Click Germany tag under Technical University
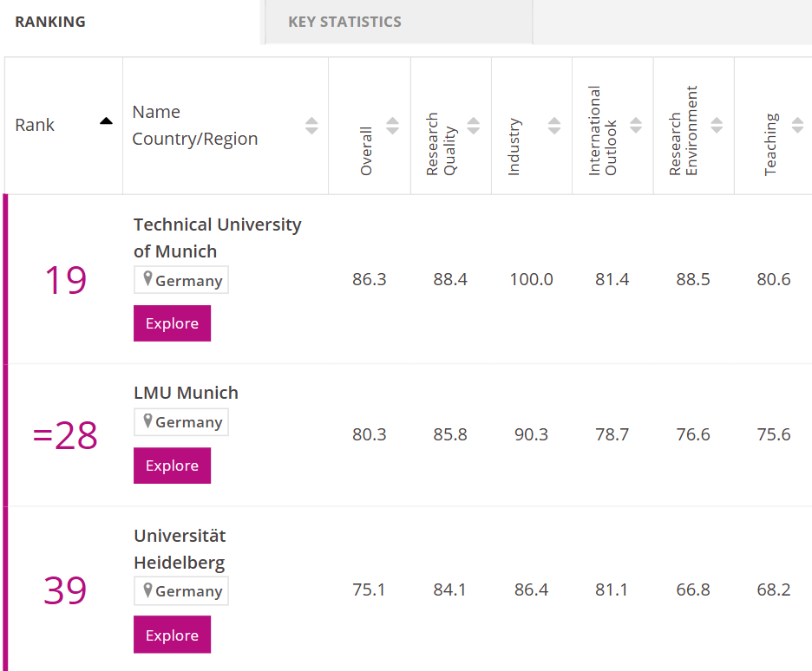Screen dimensions: 812x671 (181, 280)
